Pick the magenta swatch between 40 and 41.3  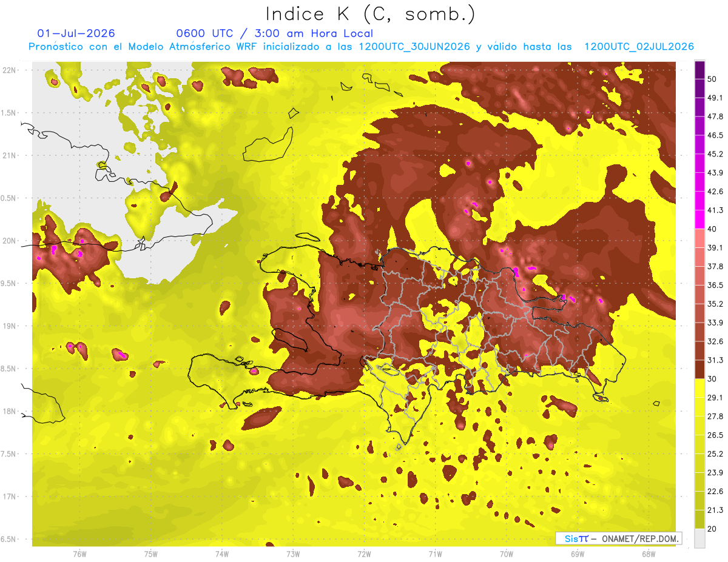(699, 219)
